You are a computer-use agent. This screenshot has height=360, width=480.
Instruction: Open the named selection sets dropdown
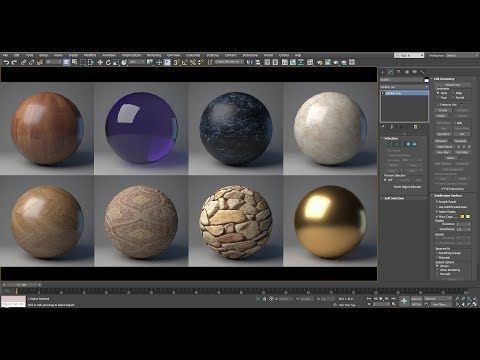click(x=229, y=62)
